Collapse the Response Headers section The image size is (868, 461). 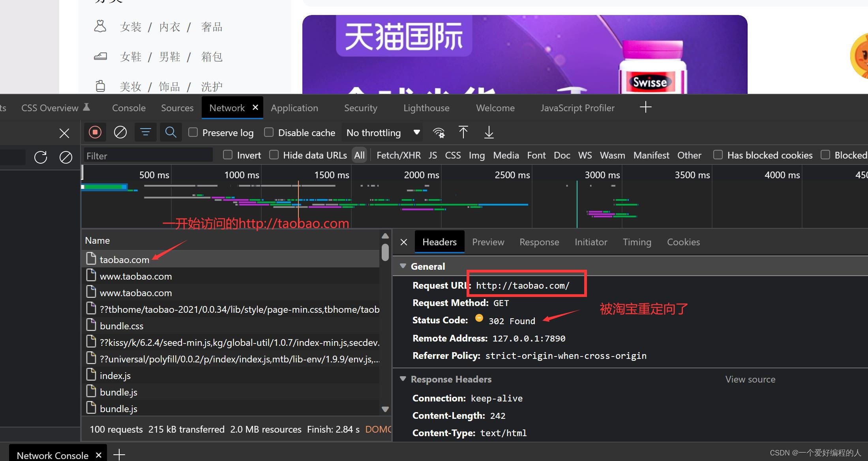pyautogui.click(x=403, y=379)
